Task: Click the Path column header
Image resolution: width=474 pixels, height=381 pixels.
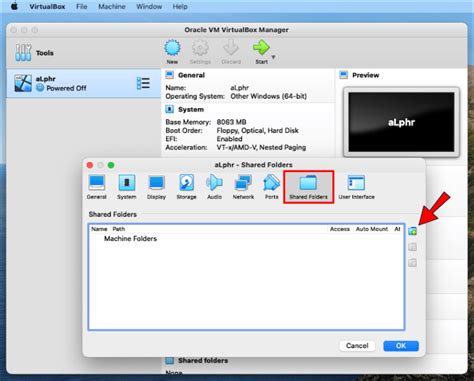Action: [119, 229]
